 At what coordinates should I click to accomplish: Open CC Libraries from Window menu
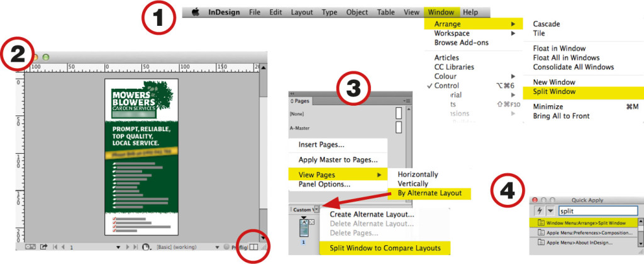coord(454,67)
